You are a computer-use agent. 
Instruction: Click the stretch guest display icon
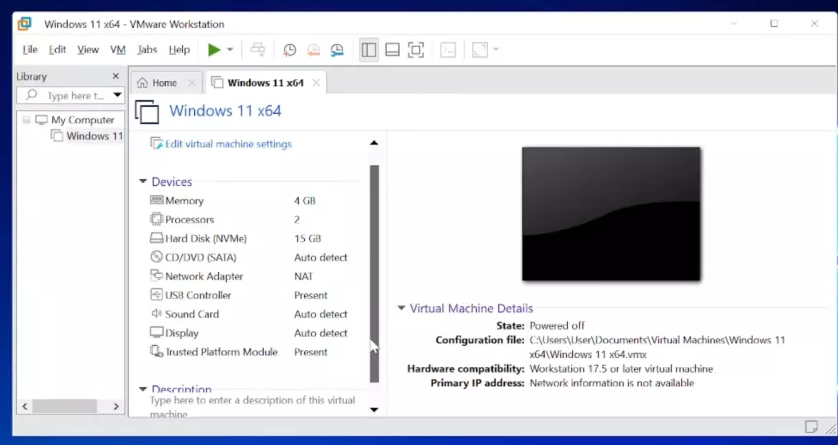(480, 50)
